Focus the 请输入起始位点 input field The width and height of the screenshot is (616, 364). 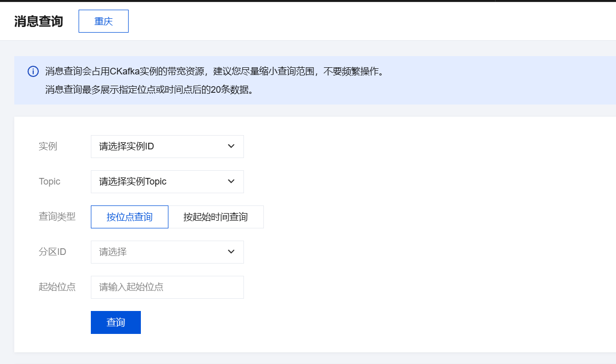[167, 287]
